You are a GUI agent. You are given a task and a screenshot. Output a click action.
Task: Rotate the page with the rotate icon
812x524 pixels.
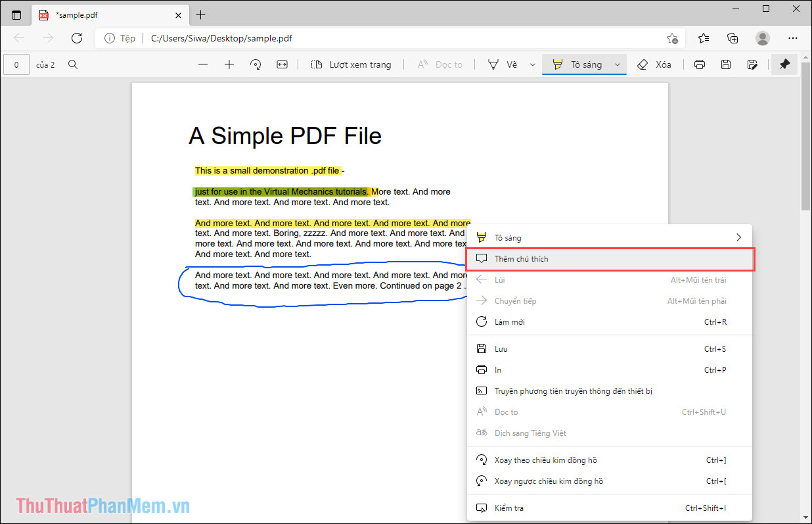click(256, 64)
